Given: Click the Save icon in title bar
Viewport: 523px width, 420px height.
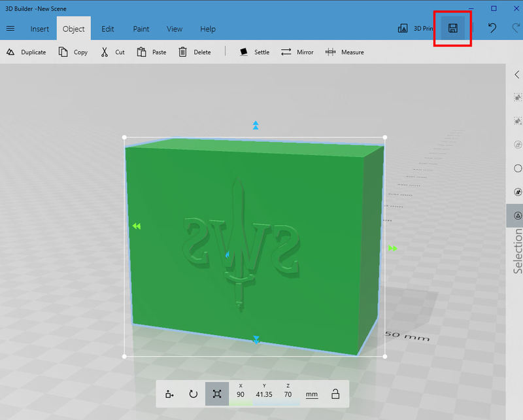Looking at the screenshot, I should [x=452, y=29].
